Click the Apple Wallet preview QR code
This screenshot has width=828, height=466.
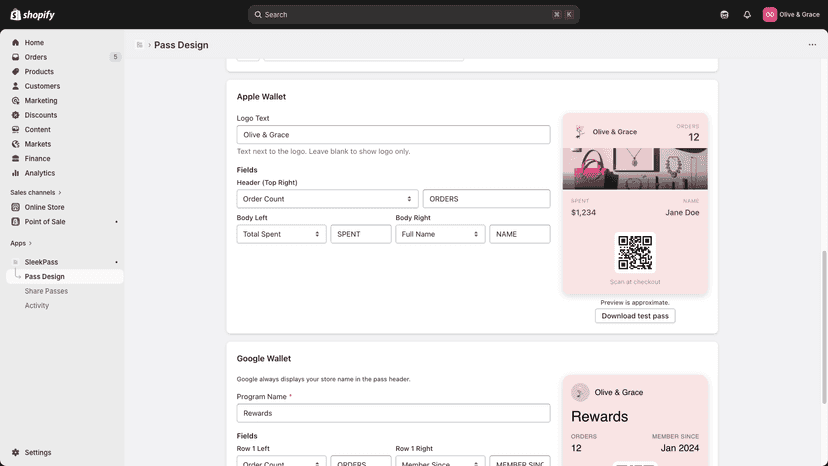635,253
